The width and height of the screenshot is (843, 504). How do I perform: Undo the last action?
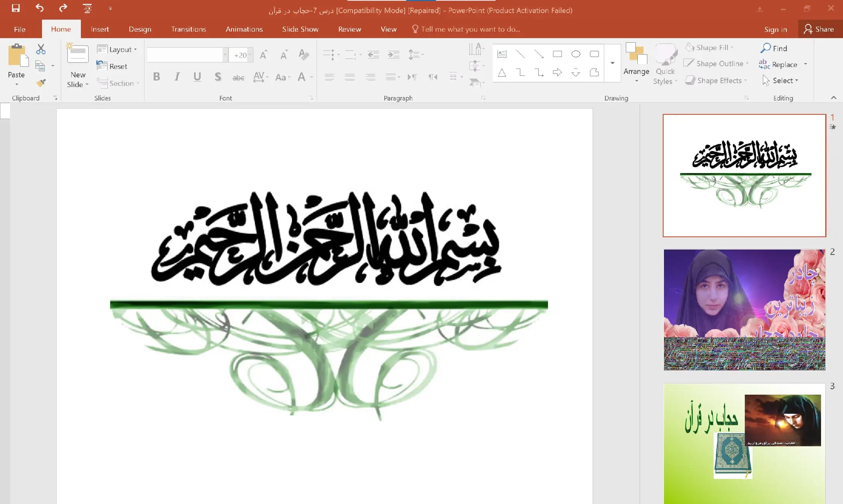(x=40, y=8)
